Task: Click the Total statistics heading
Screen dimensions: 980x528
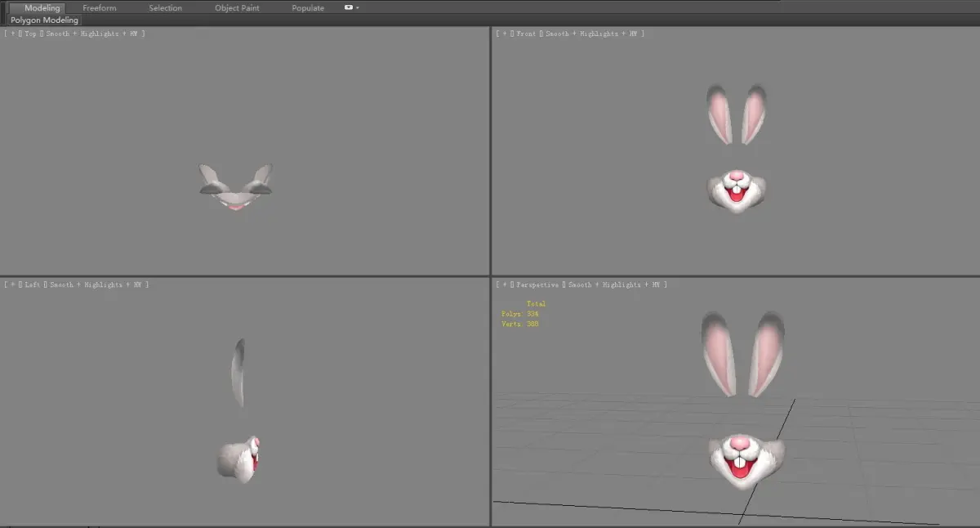Action: 536,304
